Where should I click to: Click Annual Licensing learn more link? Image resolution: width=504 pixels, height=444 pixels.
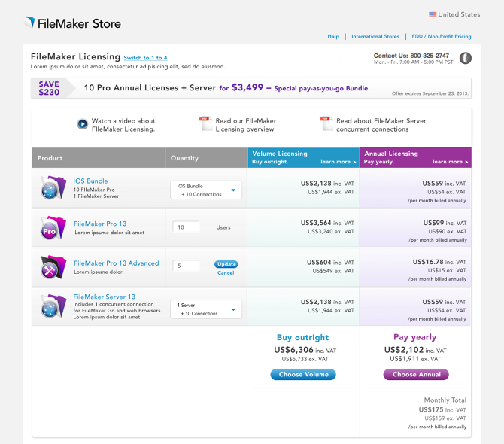(451, 162)
